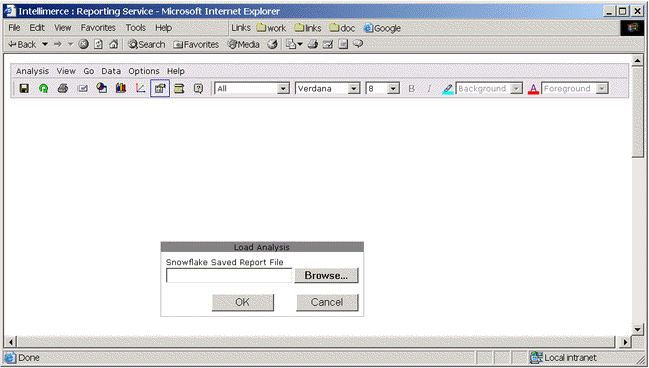Open the Help menu in analysis menubar

(176, 71)
